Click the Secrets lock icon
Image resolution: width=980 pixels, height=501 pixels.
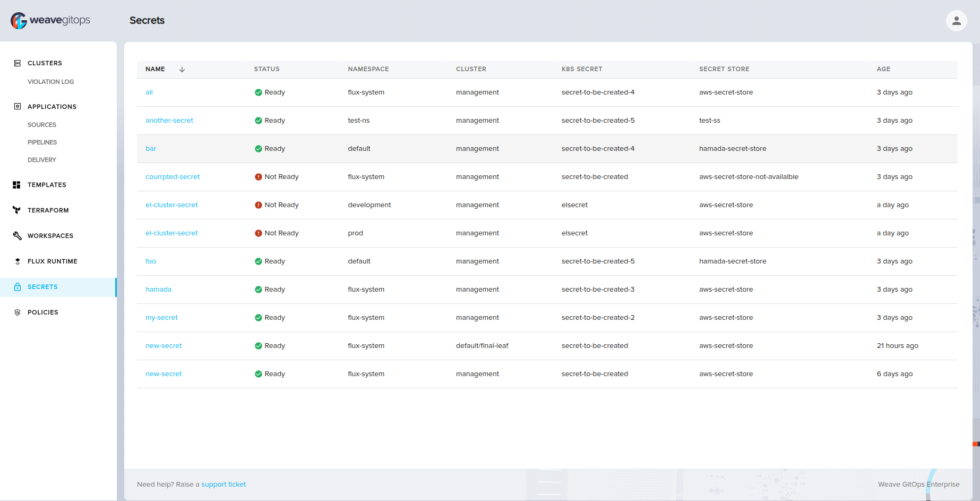coord(18,287)
